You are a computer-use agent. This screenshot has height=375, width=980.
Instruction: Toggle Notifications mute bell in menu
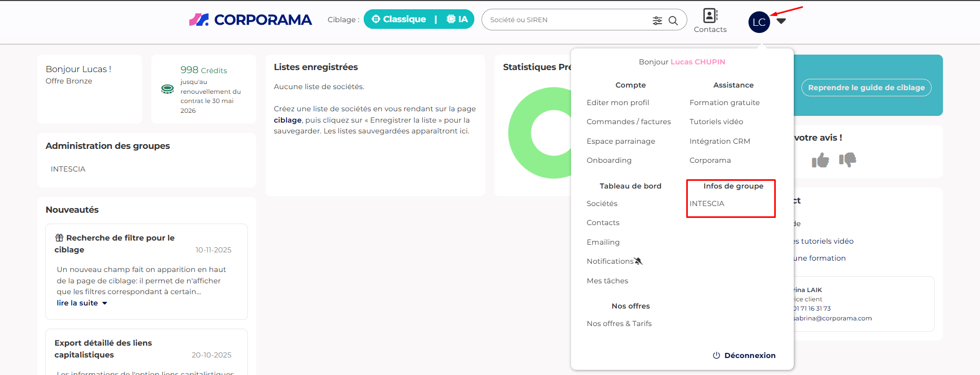click(638, 261)
